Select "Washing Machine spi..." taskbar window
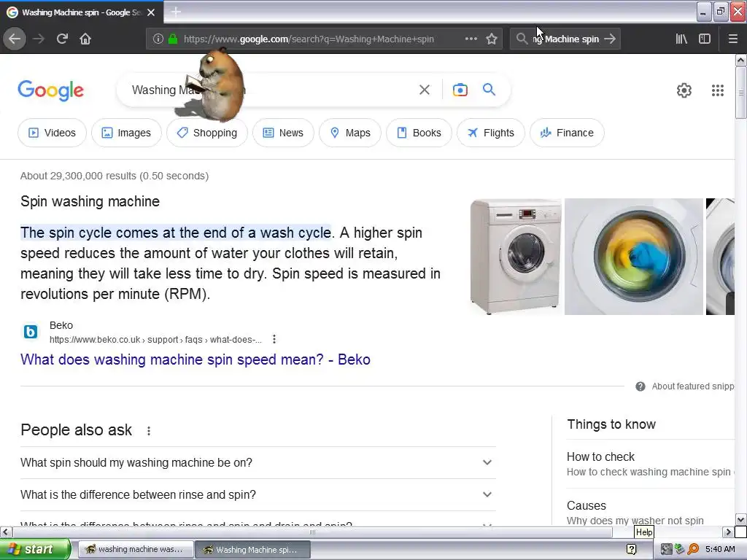 252,550
